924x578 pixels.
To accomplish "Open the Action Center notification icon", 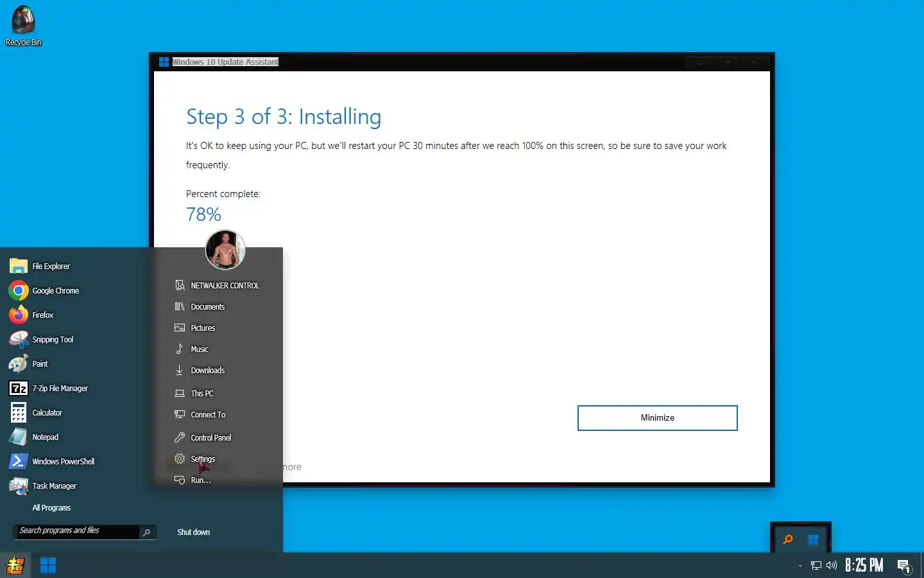I will 904,566.
